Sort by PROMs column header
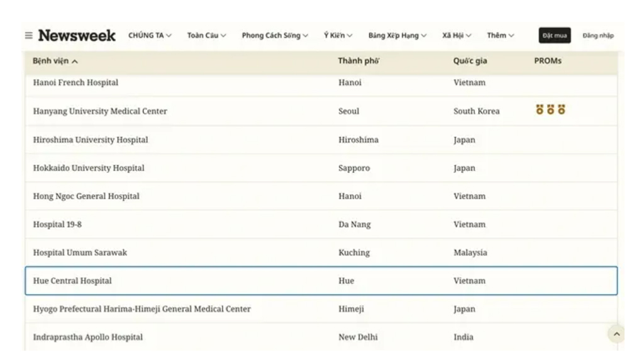Viewport: 644px width, 362px height. (x=548, y=61)
